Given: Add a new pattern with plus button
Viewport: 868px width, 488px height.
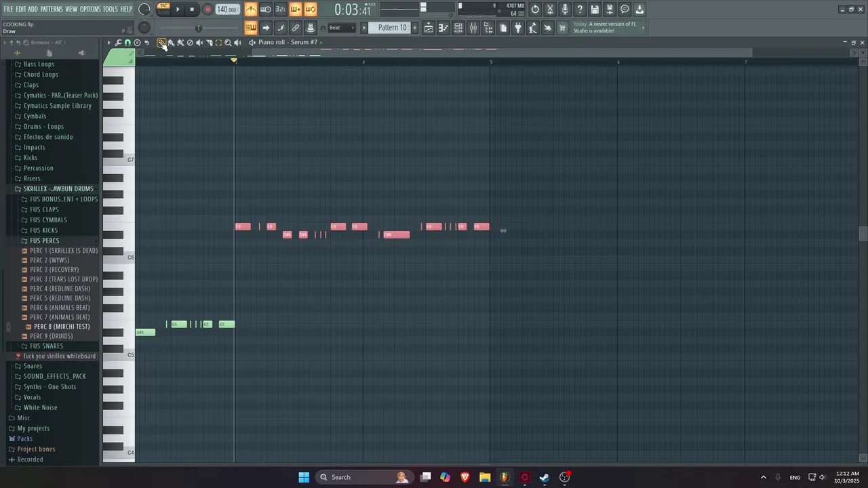Looking at the screenshot, I should 414,28.
